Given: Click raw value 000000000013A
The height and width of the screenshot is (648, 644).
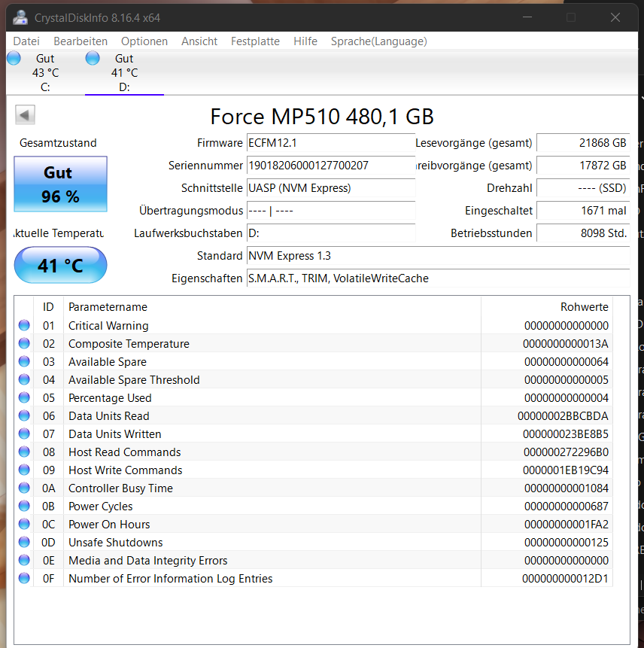Looking at the screenshot, I should (566, 344).
